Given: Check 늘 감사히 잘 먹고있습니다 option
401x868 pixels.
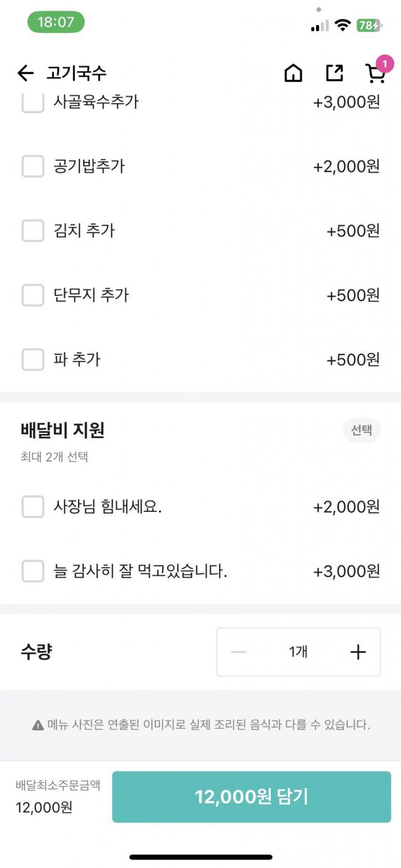Looking at the screenshot, I should pyautogui.click(x=33, y=571).
